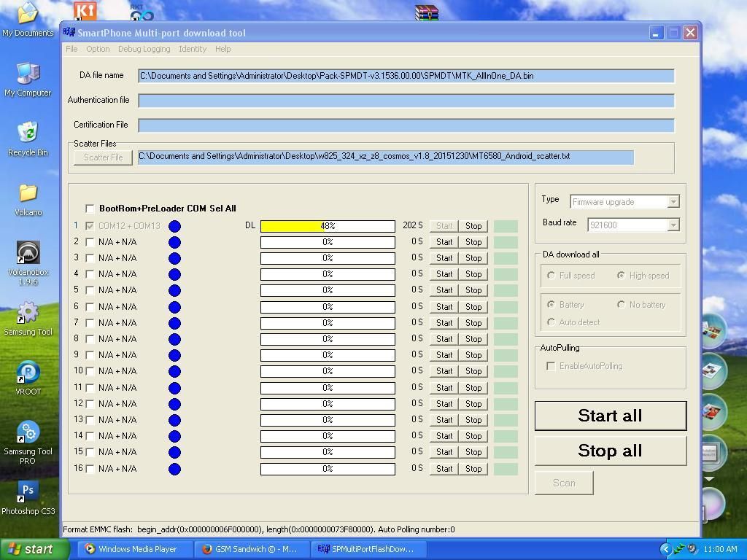The image size is (747, 560).
Task: Open the Help menu
Action: (x=222, y=49)
